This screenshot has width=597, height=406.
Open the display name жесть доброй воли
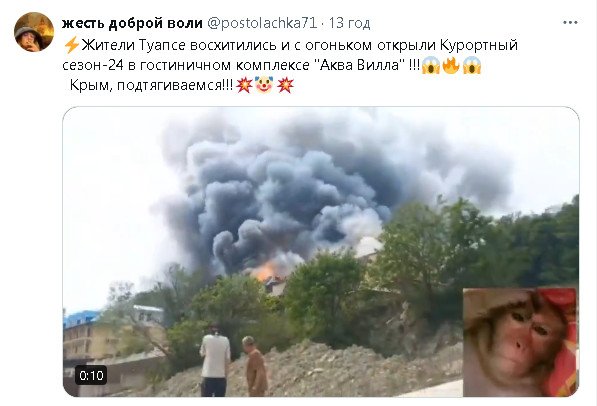(x=132, y=23)
